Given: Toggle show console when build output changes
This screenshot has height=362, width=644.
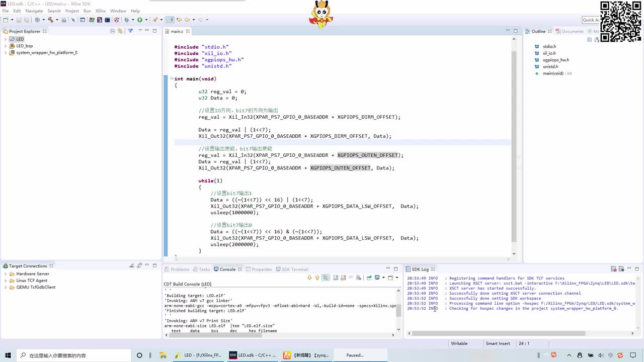Looking at the screenshot, I should click(326, 278).
